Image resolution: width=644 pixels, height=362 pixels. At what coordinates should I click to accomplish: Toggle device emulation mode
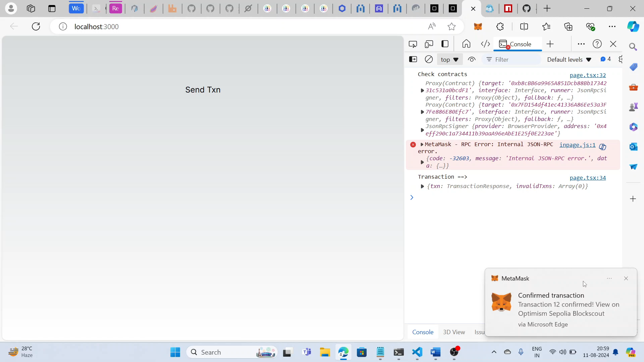pos(429,44)
